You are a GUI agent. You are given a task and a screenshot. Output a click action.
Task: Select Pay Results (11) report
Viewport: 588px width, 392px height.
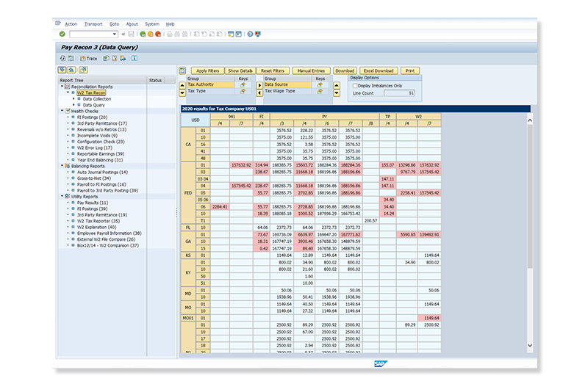click(93, 203)
